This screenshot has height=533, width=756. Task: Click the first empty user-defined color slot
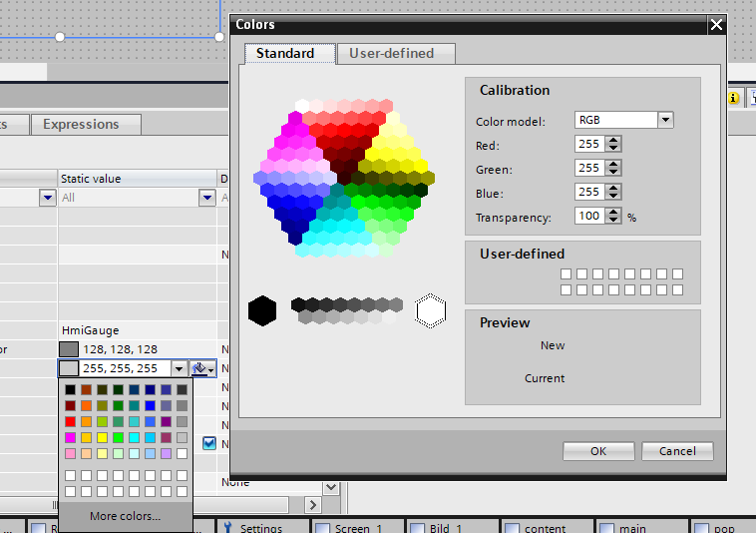click(566, 273)
